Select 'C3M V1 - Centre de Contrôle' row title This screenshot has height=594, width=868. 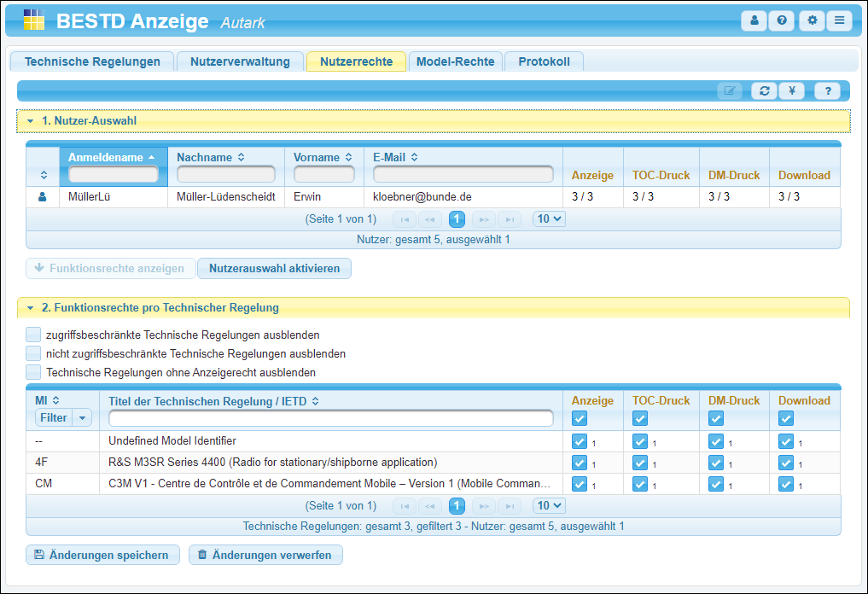(329, 483)
